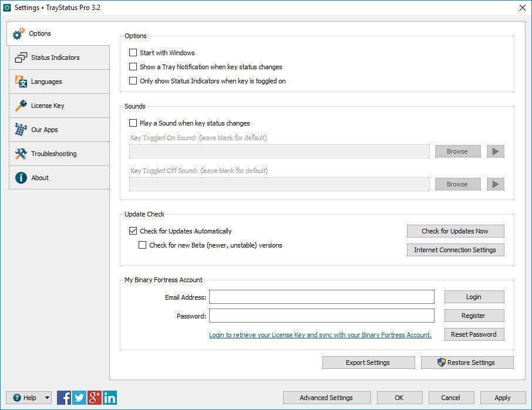Play the Key Toggled Off sound

coord(495,184)
